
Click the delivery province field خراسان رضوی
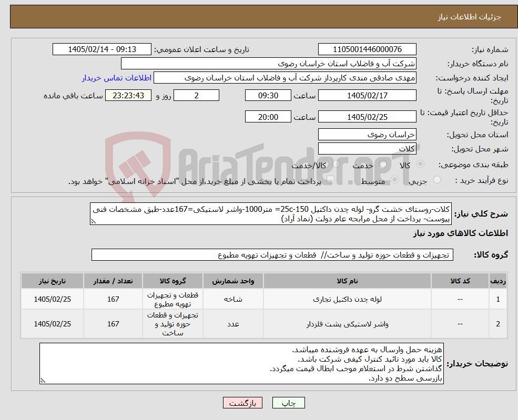pos(367,135)
